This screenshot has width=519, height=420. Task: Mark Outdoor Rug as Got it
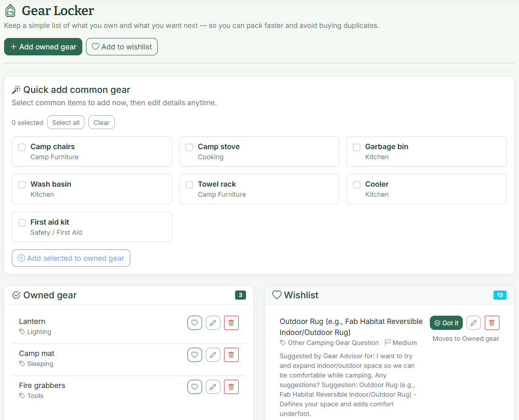(x=446, y=323)
